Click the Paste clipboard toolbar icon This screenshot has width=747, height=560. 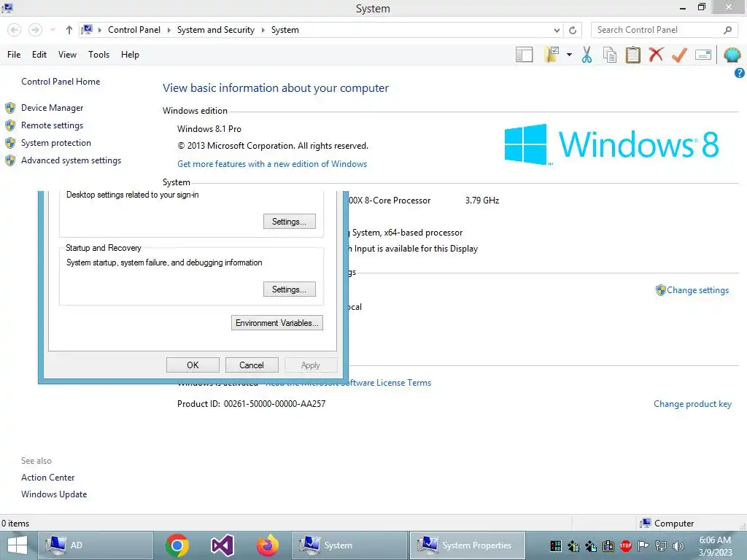[632, 55]
